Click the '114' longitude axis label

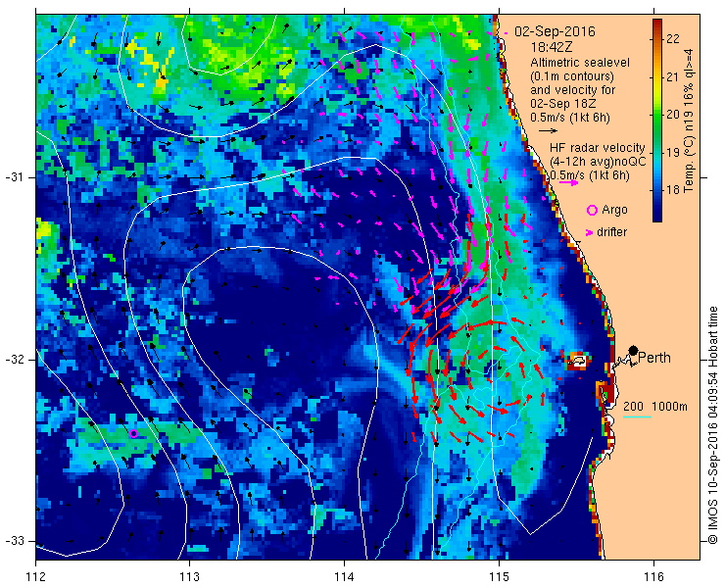tap(344, 577)
